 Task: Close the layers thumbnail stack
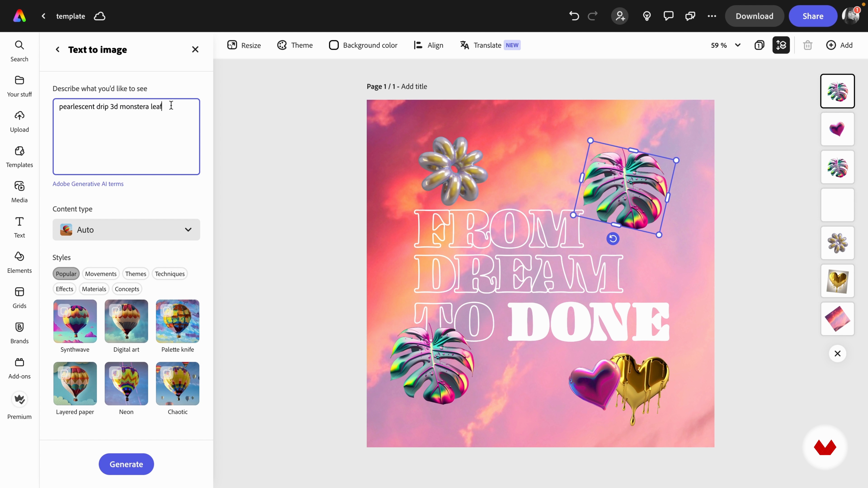(x=838, y=354)
